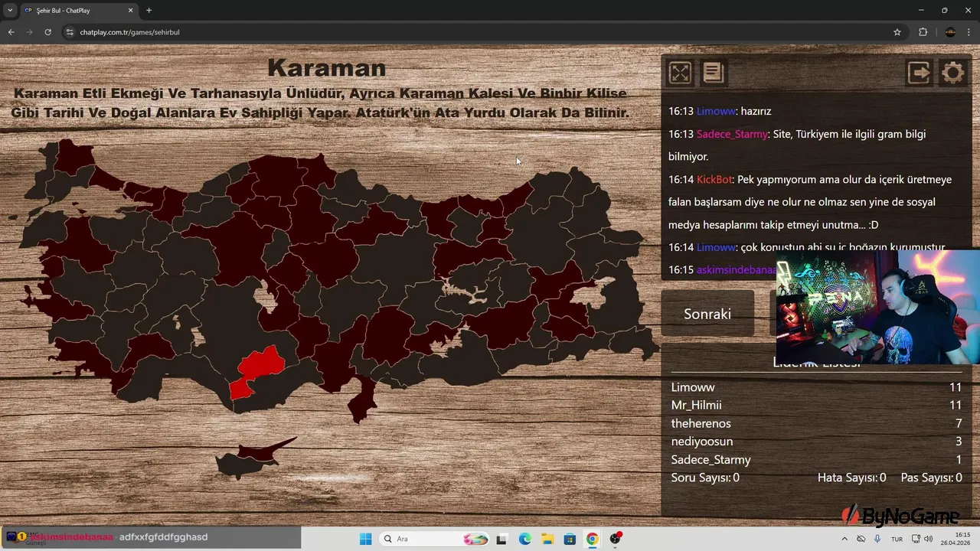The height and width of the screenshot is (551, 980).
Task: Click the Karaman city title heading
Action: pyautogui.click(x=327, y=67)
